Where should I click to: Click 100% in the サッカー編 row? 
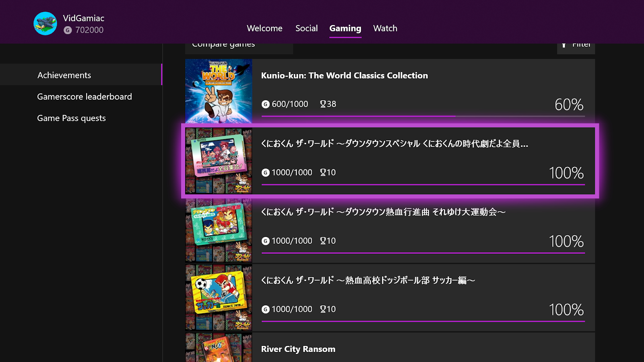click(x=566, y=310)
